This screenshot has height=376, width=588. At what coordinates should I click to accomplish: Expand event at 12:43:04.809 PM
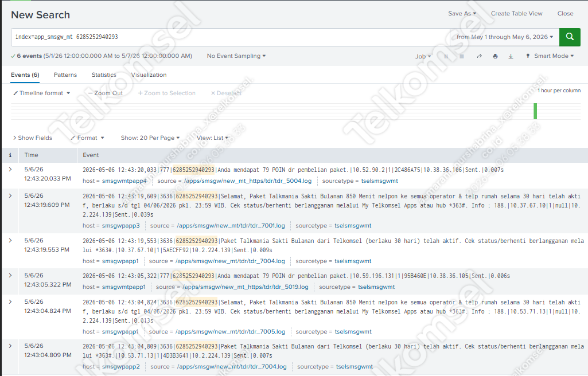pos(10,346)
